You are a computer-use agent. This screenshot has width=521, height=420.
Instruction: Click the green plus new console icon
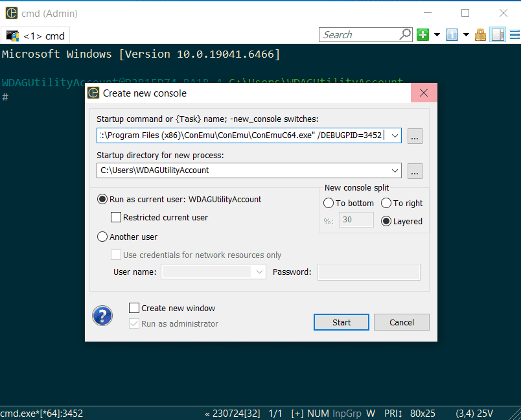point(423,34)
